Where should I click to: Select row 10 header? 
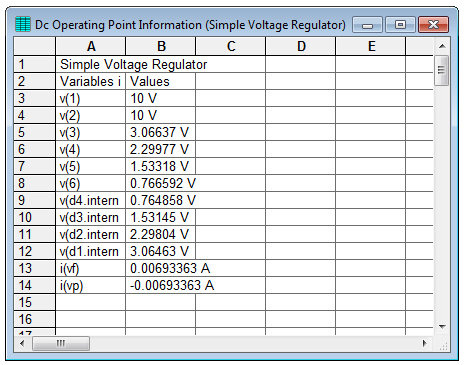pos(34,217)
